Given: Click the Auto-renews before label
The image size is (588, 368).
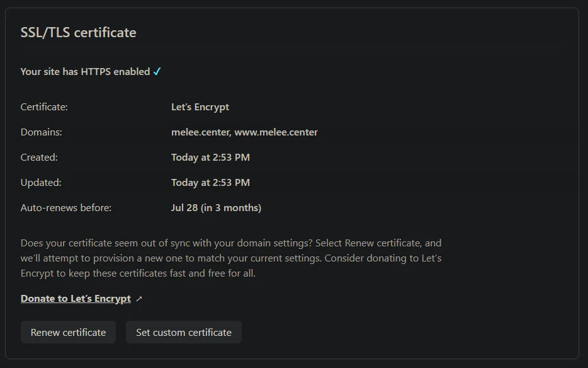Looking at the screenshot, I should pyautogui.click(x=65, y=207).
